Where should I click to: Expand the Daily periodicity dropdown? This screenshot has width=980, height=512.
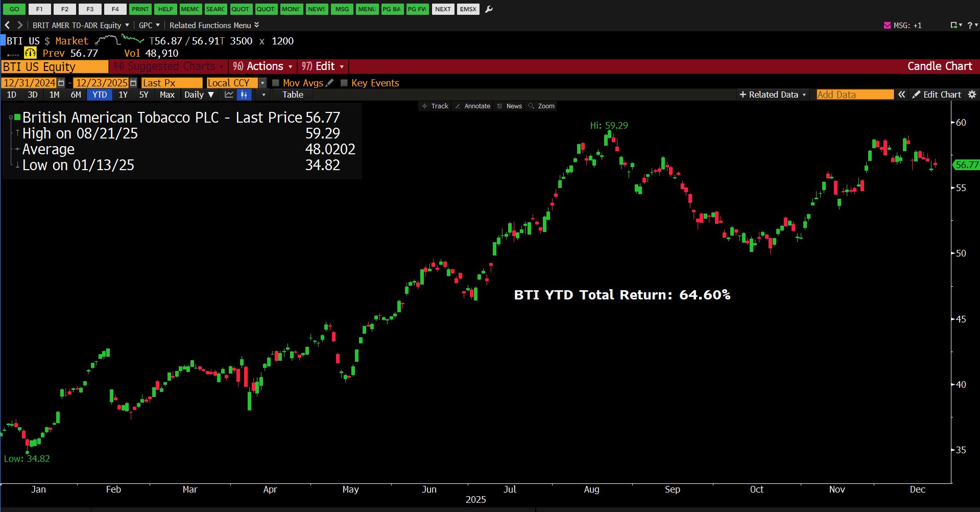(x=199, y=95)
